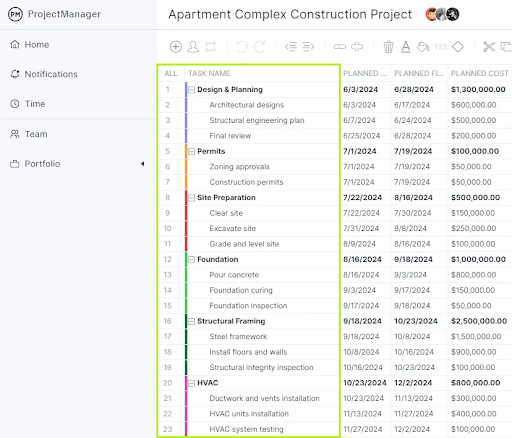Click the paint bucket fill icon

[423, 47]
